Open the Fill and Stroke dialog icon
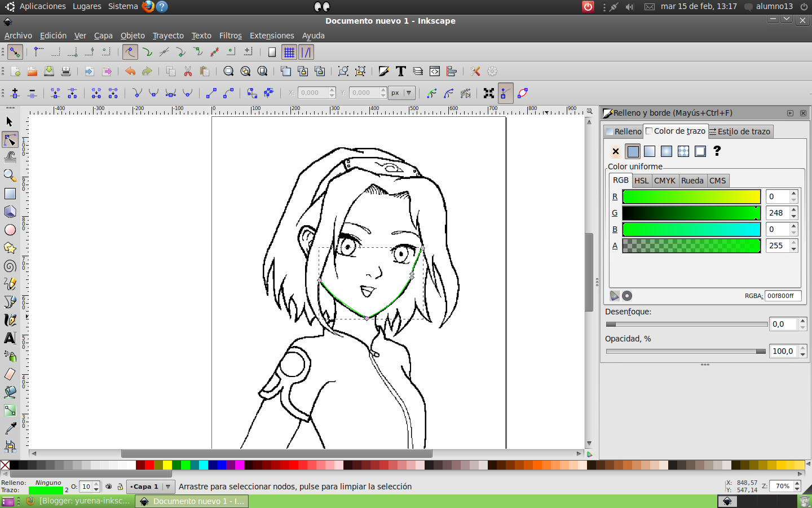The image size is (812, 508). pyautogui.click(x=383, y=71)
